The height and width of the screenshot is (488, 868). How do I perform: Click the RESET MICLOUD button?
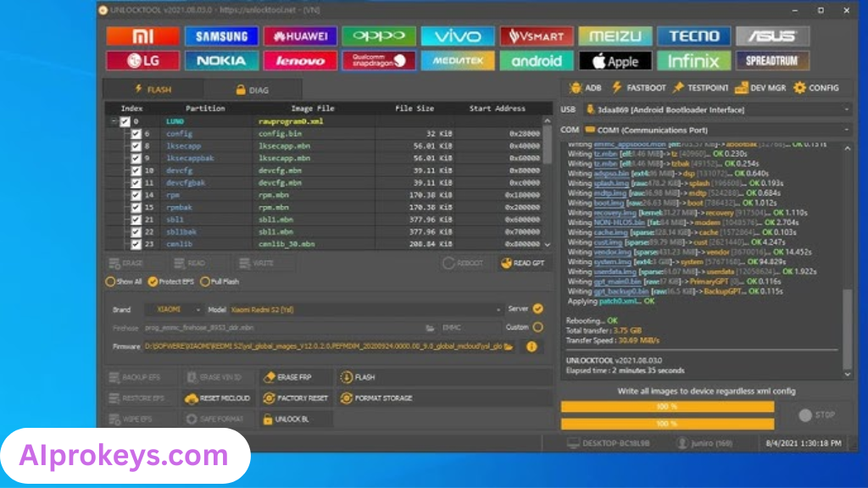(x=218, y=398)
